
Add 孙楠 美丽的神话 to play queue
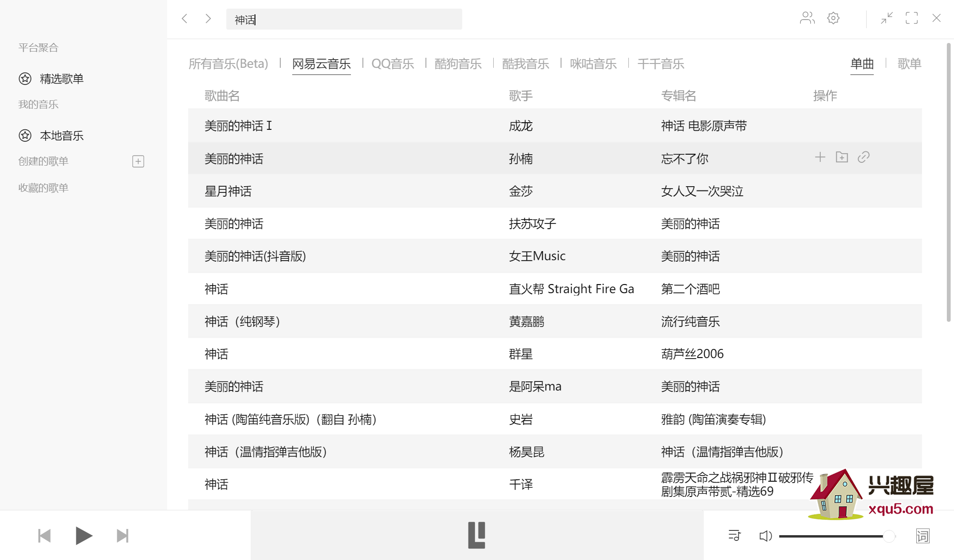tap(820, 157)
